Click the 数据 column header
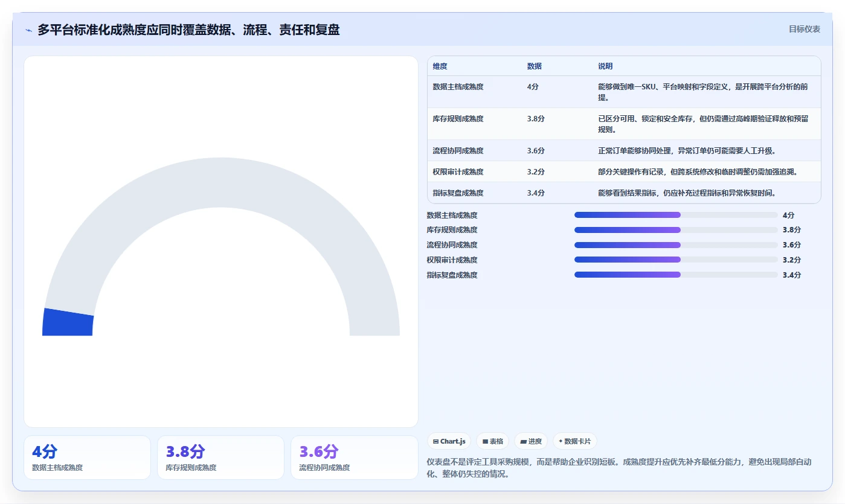The image size is (845, 504). pos(534,66)
